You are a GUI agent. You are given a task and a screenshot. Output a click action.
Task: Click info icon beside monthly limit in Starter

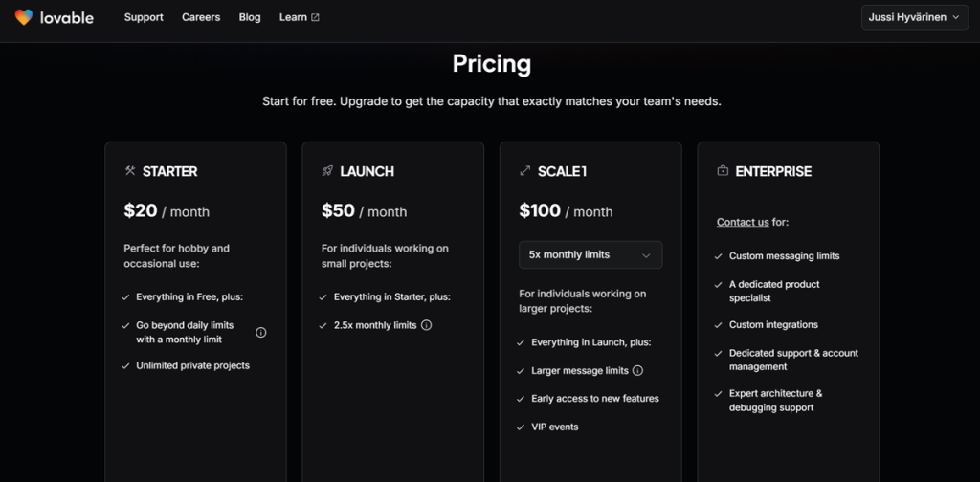click(260, 333)
